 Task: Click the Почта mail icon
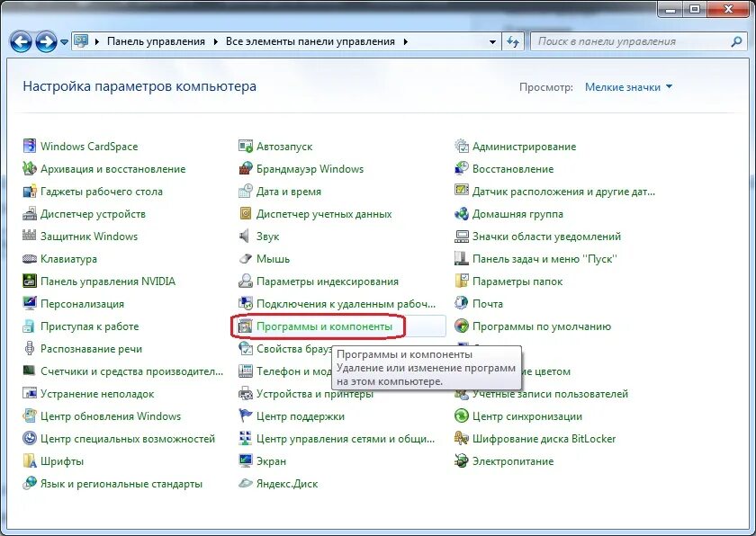(462, 303)
